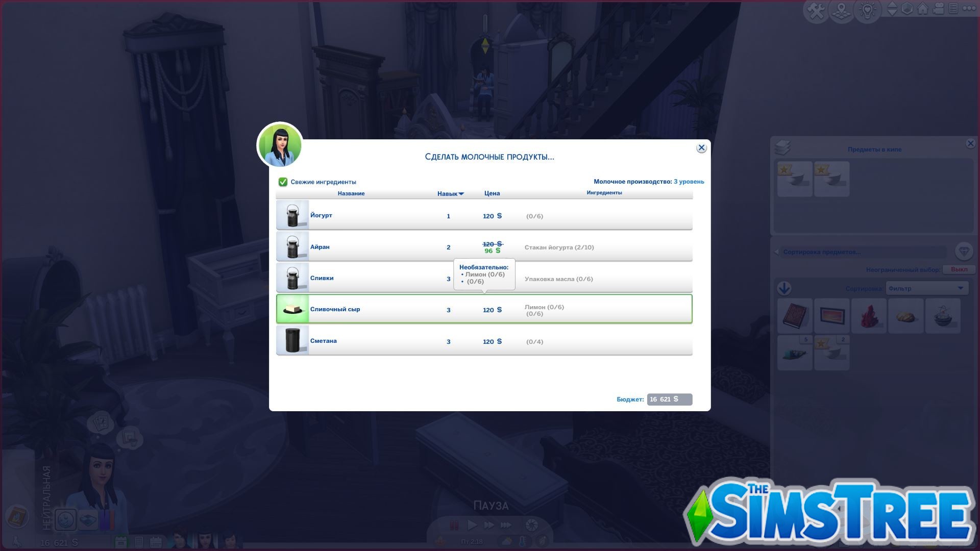Click the Бюджет value field 16 621
The image size is (980, 551).
point(670,399)
